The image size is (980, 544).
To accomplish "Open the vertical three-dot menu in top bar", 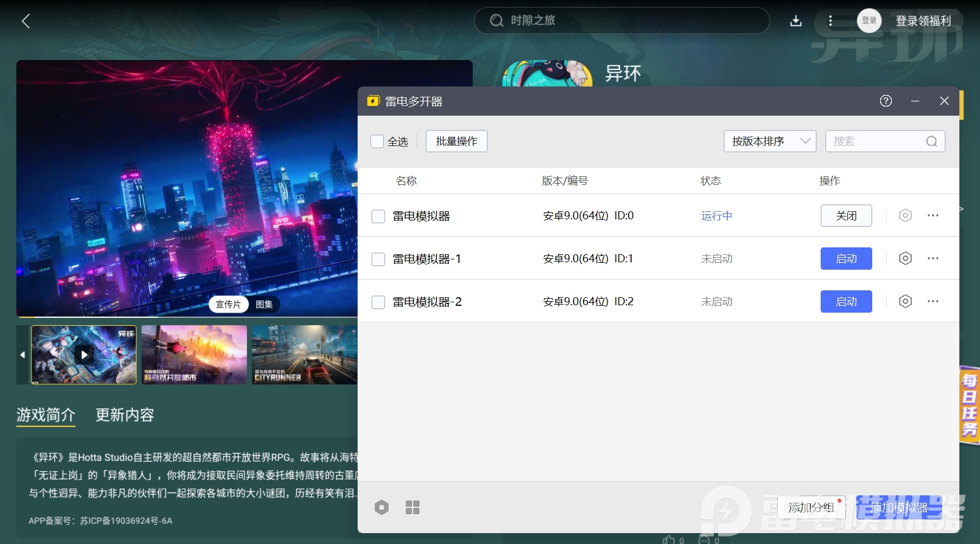I will [830, 21].
